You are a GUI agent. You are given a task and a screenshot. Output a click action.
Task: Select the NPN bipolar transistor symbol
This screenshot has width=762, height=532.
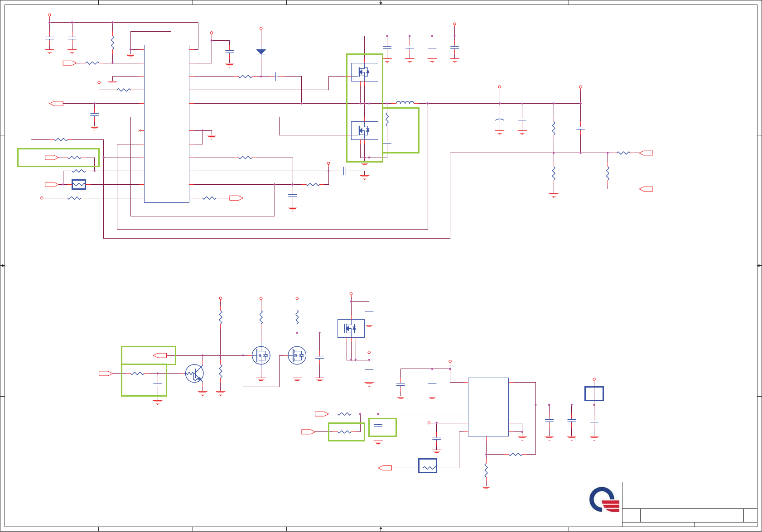point(194,374)
